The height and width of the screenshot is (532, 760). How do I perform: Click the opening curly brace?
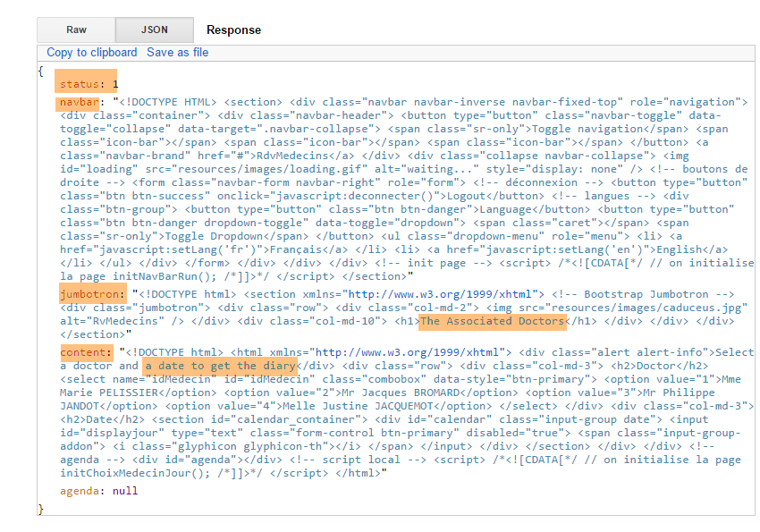[x=41, y=71]
